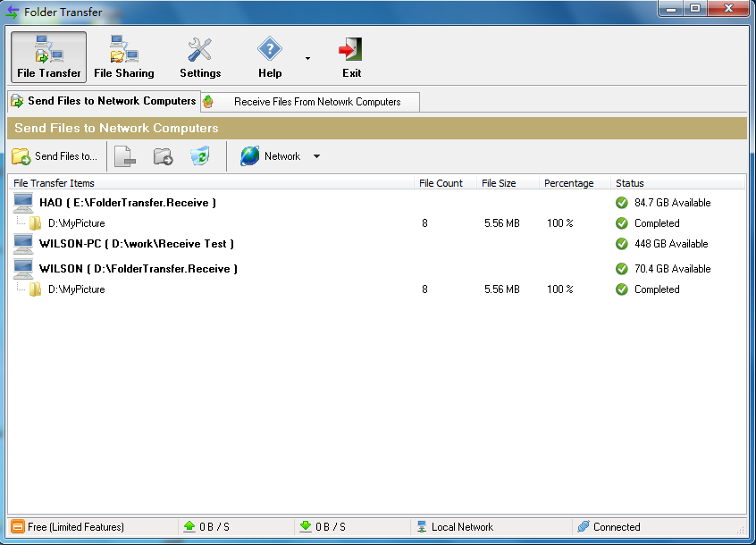Click the Exit door icon
Viewport: 756px width, 545px height.
pos(351,49)
